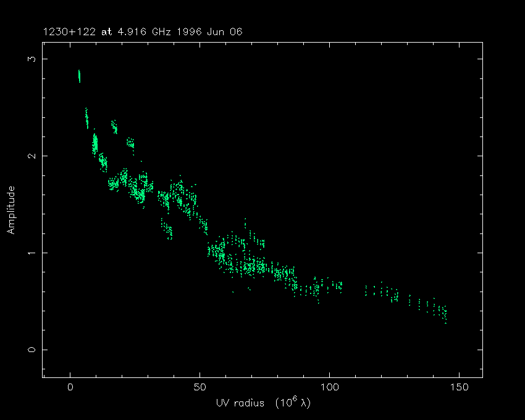Click the x-axis tick label '100'
525x420 pixels.
[329, 387]
